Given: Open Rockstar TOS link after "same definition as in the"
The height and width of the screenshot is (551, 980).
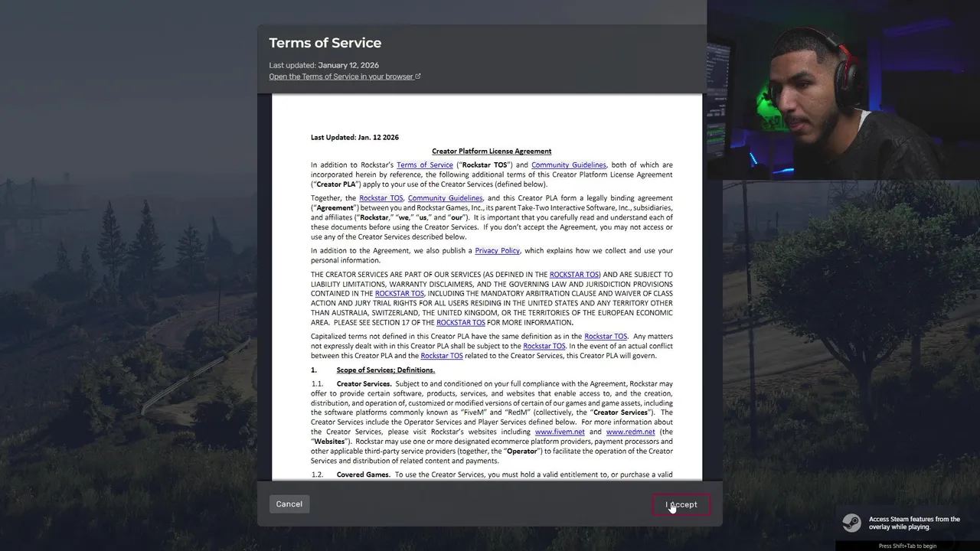Looking at the screenshot, I should 606,337.
